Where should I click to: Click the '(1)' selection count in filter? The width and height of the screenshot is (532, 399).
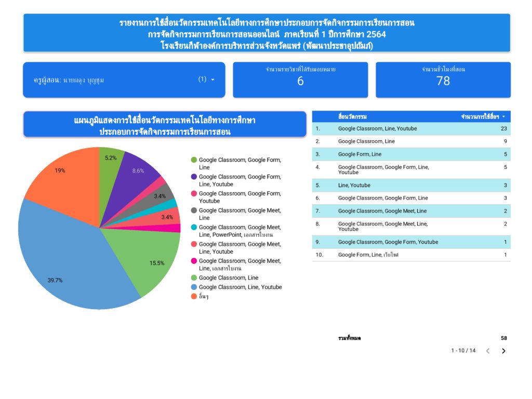point(202,79)
